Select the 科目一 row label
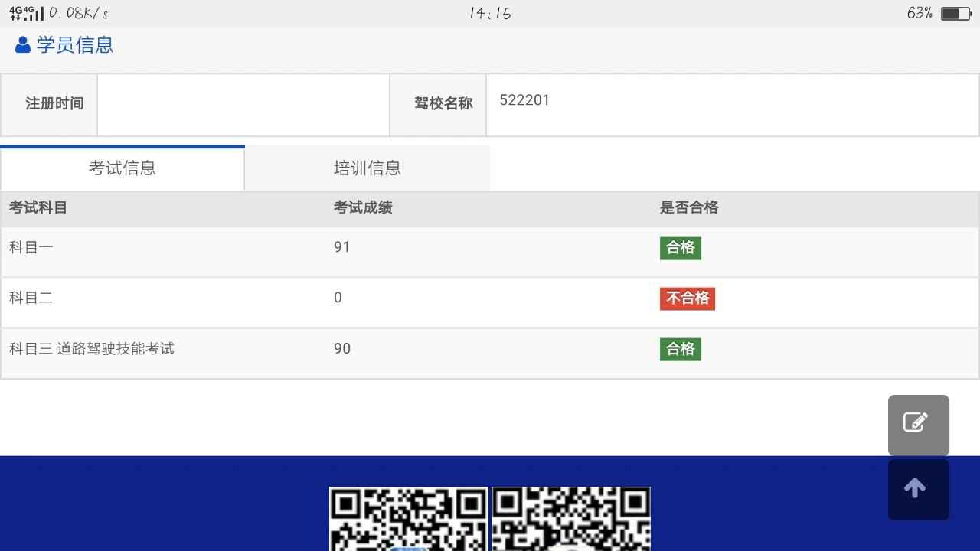Screen dimensions: 980x551 (x=31, y=247)
